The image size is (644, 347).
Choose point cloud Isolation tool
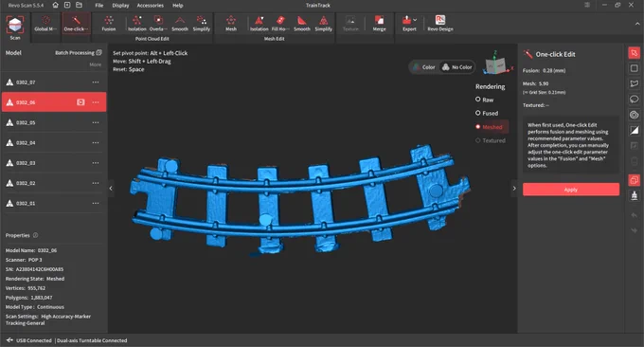pyautogui.click(x=136, y=24)
